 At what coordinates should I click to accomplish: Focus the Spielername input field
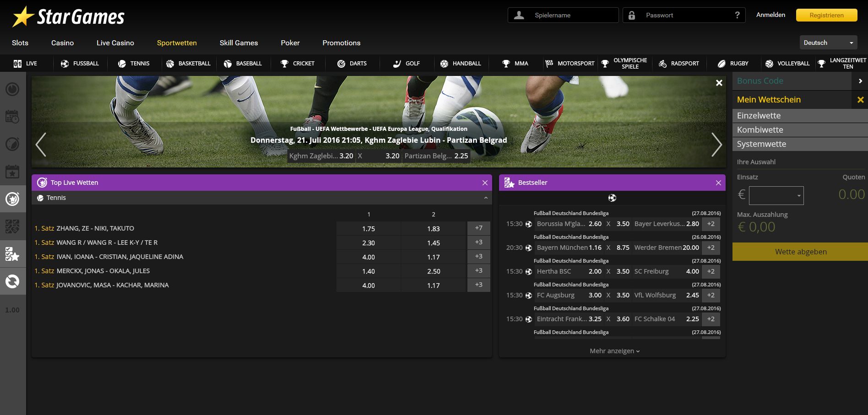(x=563, y=15)
